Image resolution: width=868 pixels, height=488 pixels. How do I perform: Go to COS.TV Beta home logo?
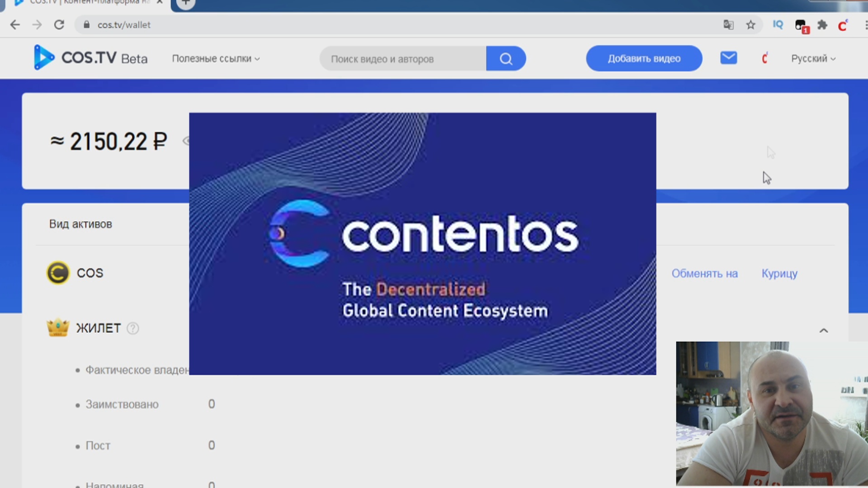pos(90,58)
